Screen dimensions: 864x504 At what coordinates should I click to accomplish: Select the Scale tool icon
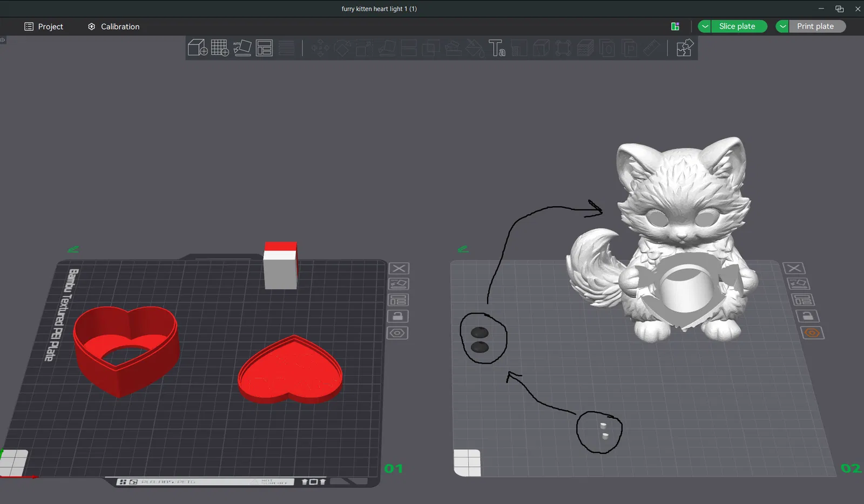364,48
